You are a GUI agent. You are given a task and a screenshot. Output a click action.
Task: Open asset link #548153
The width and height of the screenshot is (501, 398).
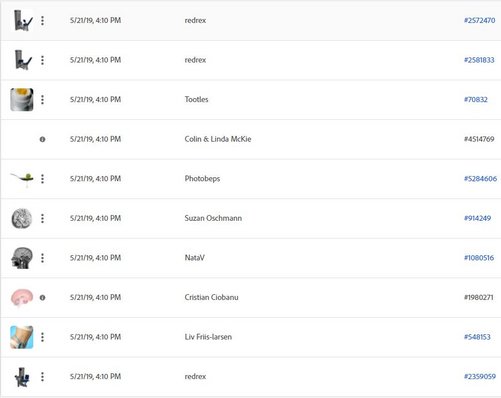pos(477,337)
